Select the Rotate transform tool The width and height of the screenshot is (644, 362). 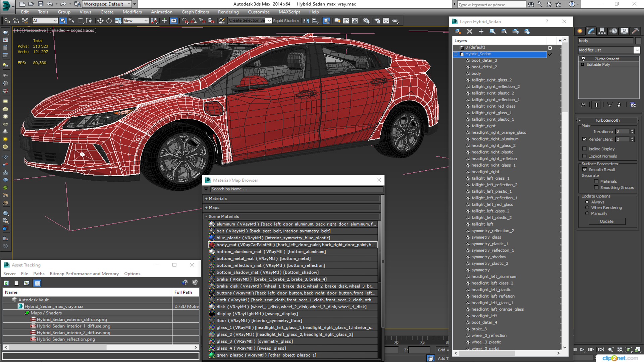[x=109, y=21]
